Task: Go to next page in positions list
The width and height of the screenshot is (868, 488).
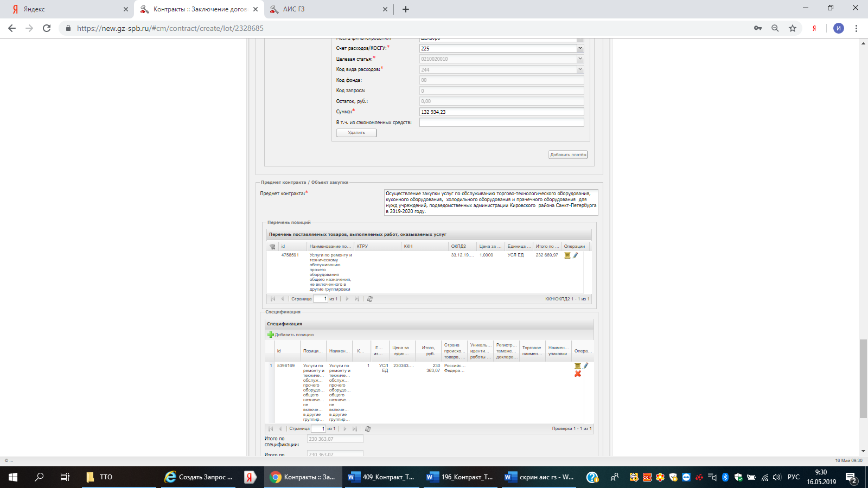Action: point(347,299)
